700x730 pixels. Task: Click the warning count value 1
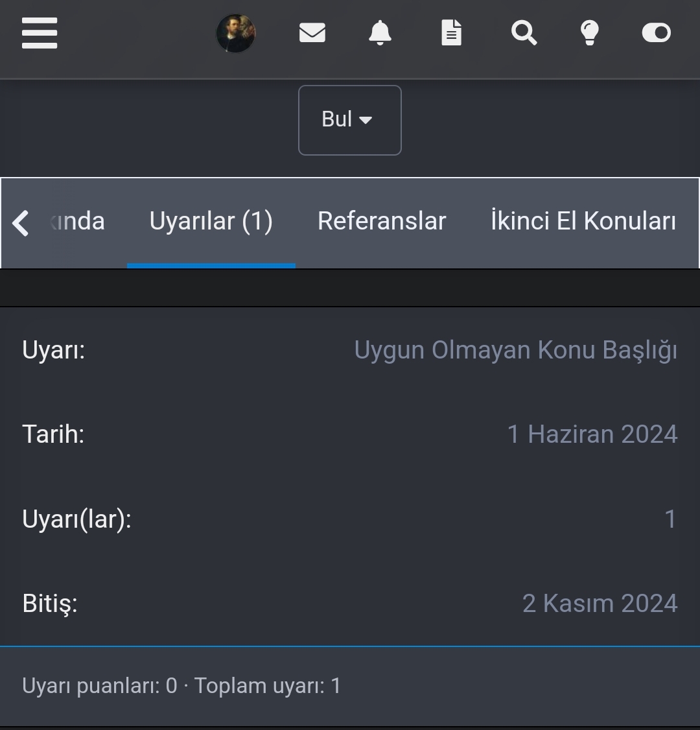[x=670, y=519]
